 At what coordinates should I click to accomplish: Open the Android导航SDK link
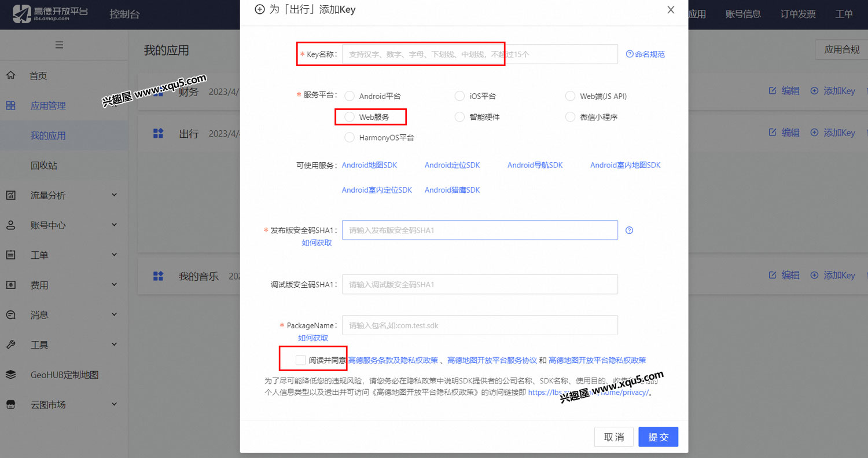point(535,165)
